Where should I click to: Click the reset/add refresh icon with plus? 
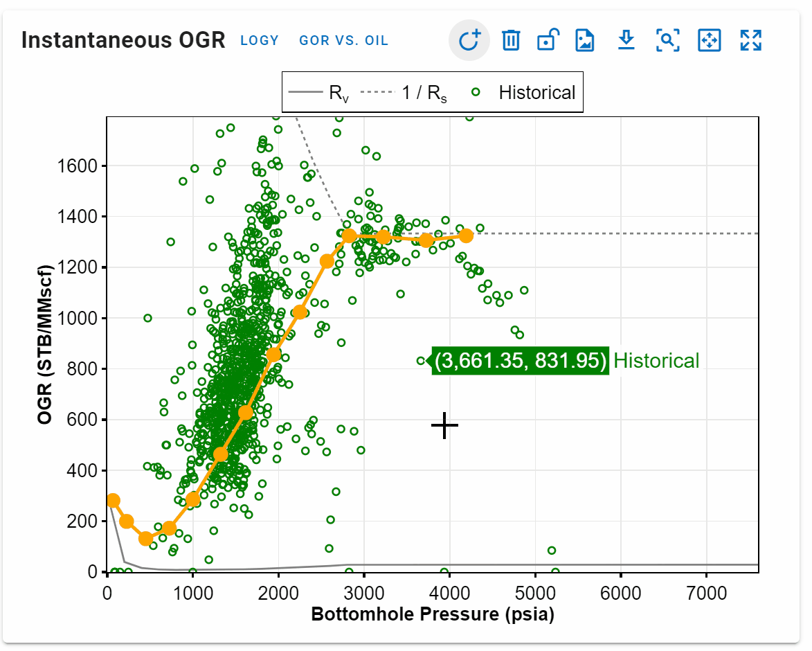tap(469, 40)
